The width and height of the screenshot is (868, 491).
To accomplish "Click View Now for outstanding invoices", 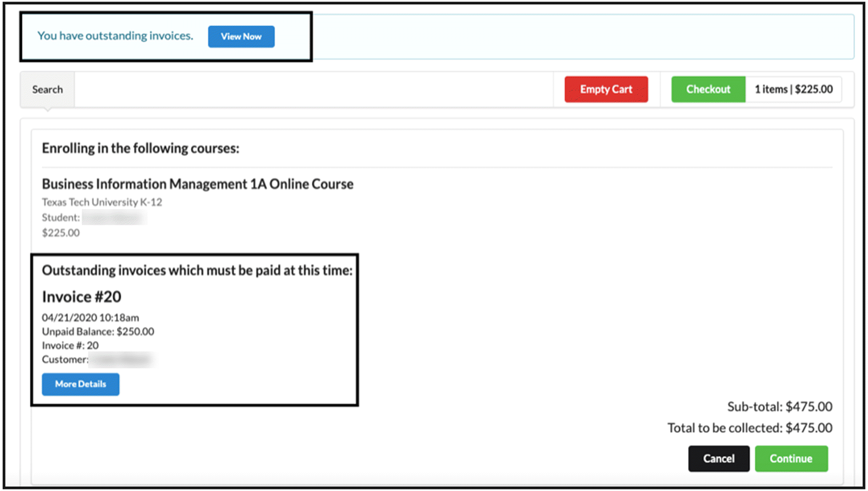I will (x=241, y=36).
